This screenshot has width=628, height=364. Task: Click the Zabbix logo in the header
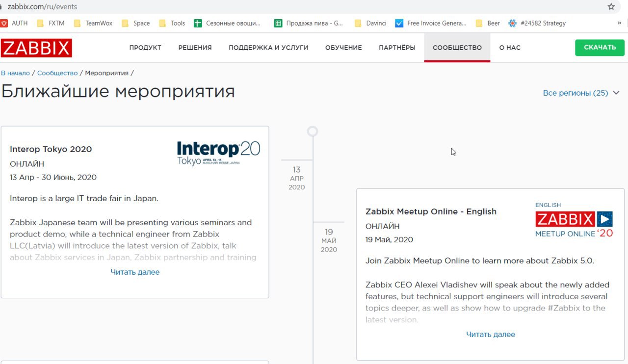[x=36, y=48]
